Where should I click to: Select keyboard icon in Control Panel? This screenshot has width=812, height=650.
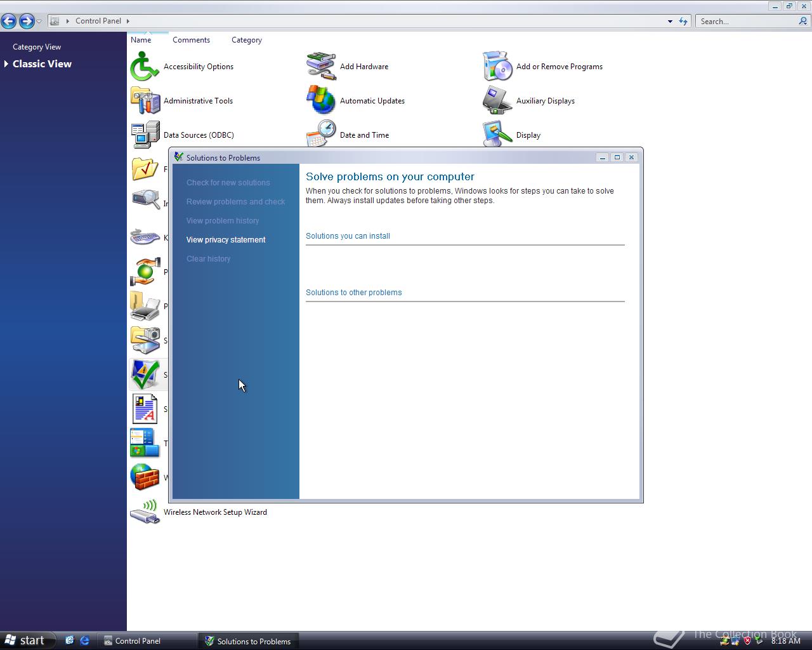145,238
